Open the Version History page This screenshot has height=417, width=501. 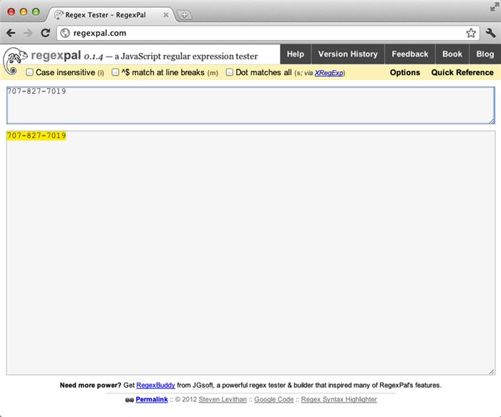(348, 54)
